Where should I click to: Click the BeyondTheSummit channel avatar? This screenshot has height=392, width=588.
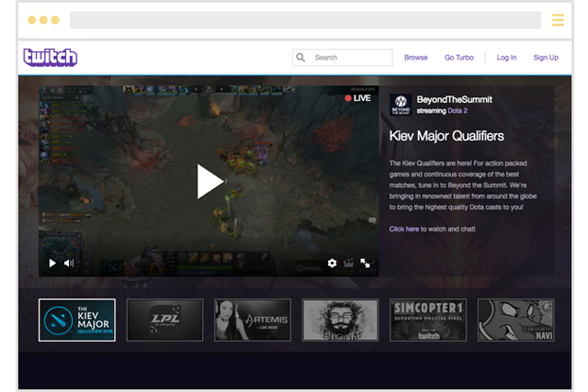click(400, 104)
